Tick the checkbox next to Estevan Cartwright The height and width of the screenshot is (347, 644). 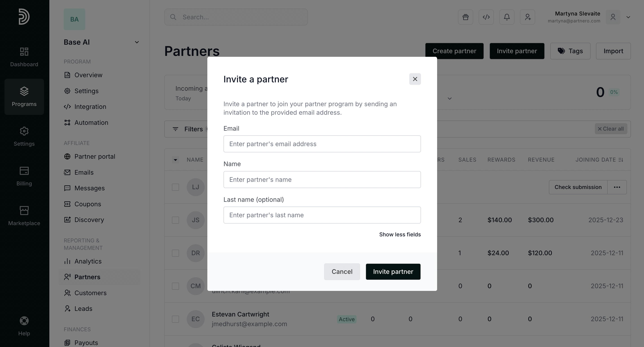175,319
